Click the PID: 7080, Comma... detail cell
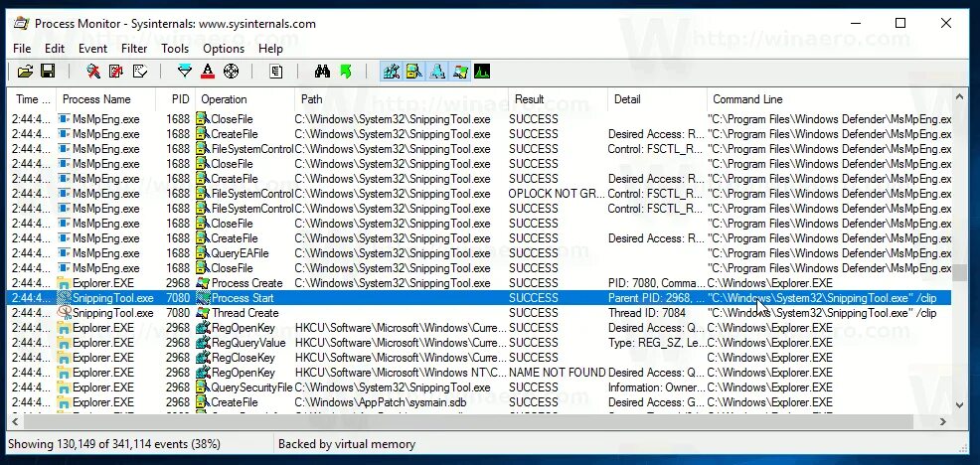Screen dimensions: 980x465 [657, 283]
